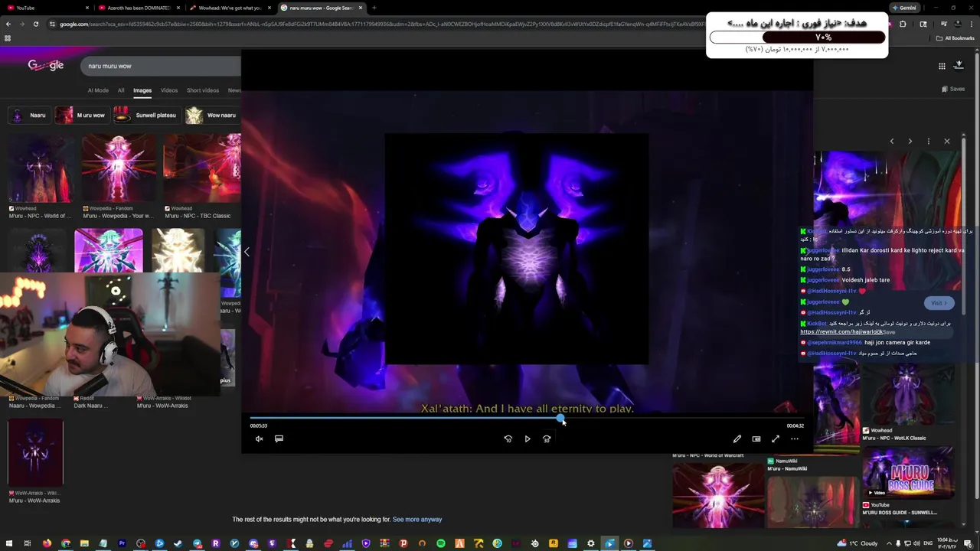The width and height of the screenshot is (980, 551).
Task: Open a new browser tab
Action: (x=374, y=8)
